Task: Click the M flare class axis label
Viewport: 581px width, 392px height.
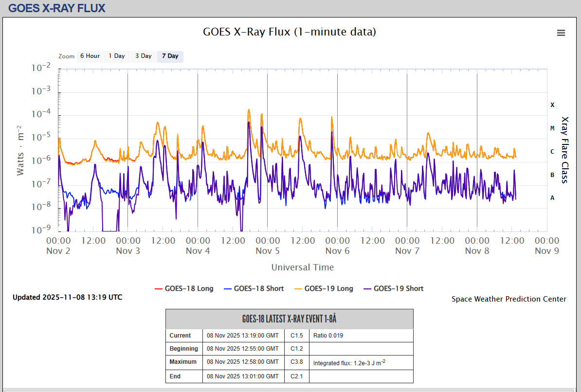Action: pos(552,128)
